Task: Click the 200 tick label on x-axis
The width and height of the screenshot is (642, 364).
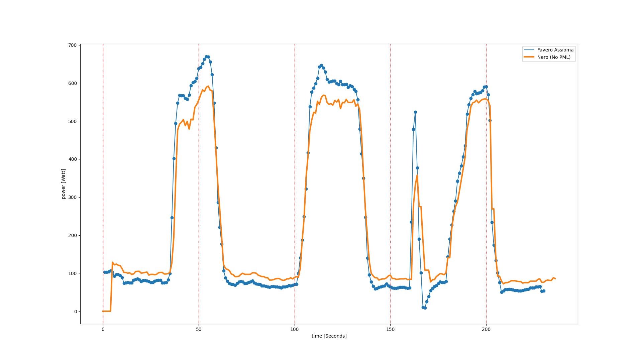Action: 486,329
